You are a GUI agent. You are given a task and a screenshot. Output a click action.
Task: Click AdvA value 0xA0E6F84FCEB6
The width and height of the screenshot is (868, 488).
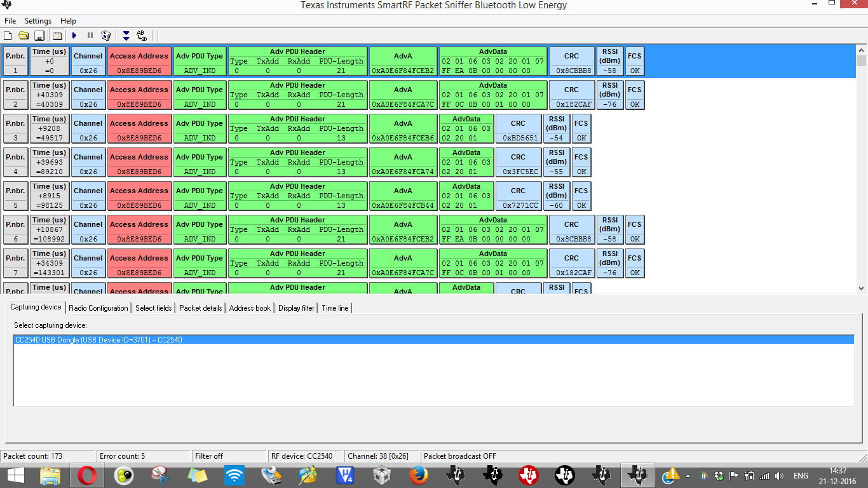403,138
